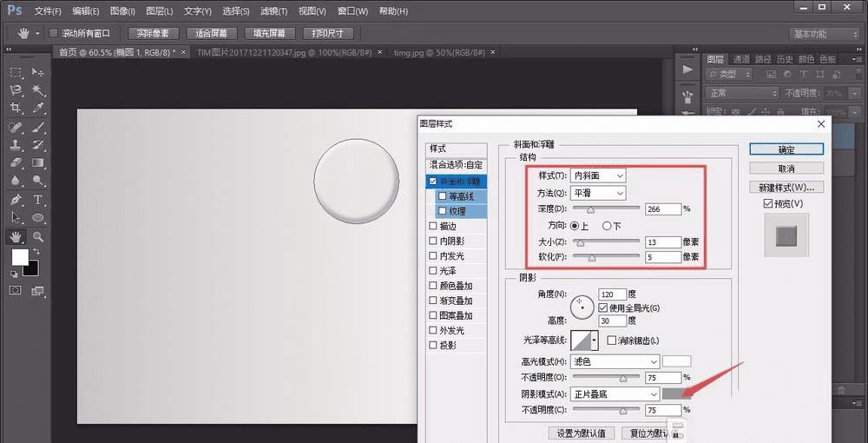Pick the horizontal Type tool
The height and width of the screenshot is (443, 868).
(x=38, y=200)
